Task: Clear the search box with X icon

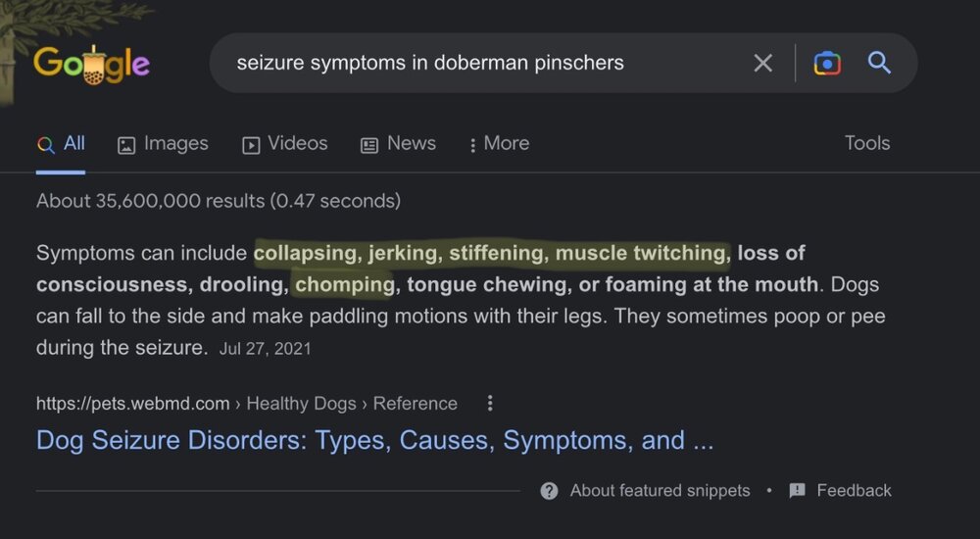Action: click(x=762, y=64)
